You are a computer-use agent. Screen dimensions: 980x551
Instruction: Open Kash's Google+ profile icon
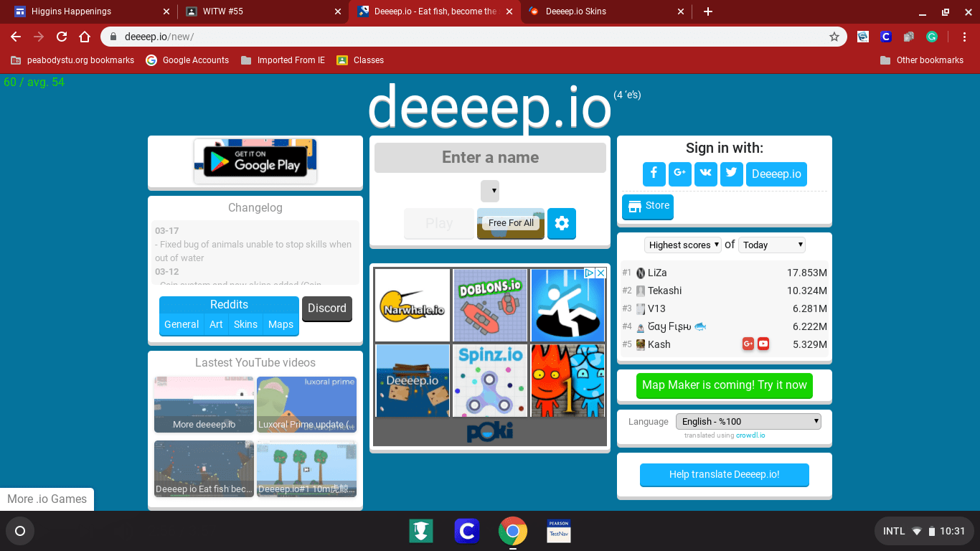748,344
